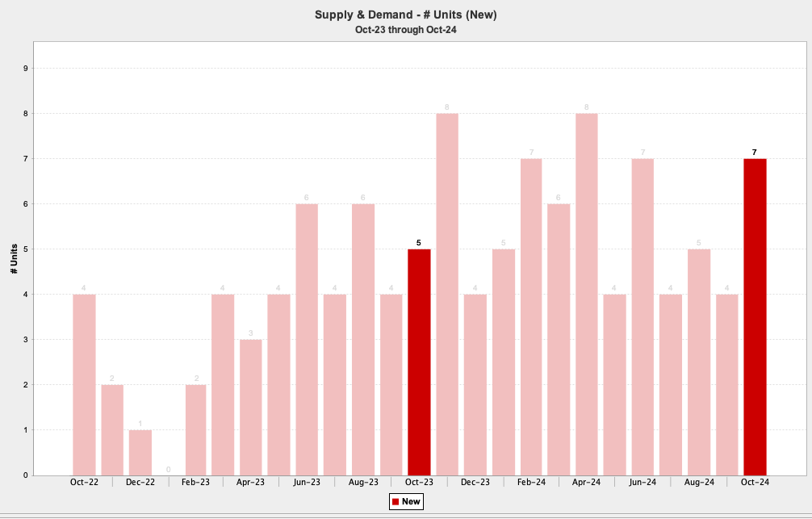This screenshot has width=812, height=519.
Task: Click the Dec-22 bar with value 1
Action: tap(140, 452)
